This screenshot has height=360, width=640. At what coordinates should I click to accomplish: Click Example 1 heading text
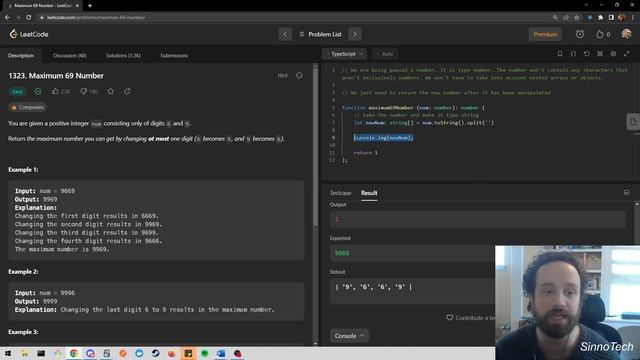pos(23,169)
